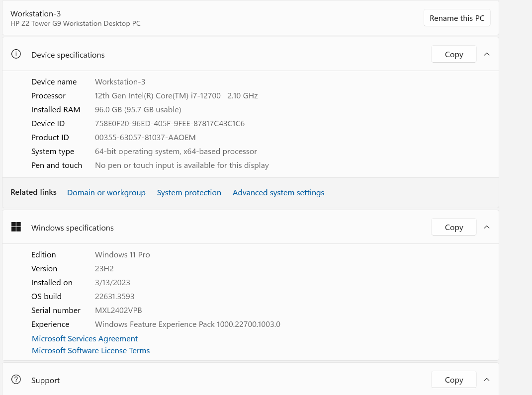Click the Serial number value MXL2402VPB
The height and width of the screenshot is (395, 532).
118,310
